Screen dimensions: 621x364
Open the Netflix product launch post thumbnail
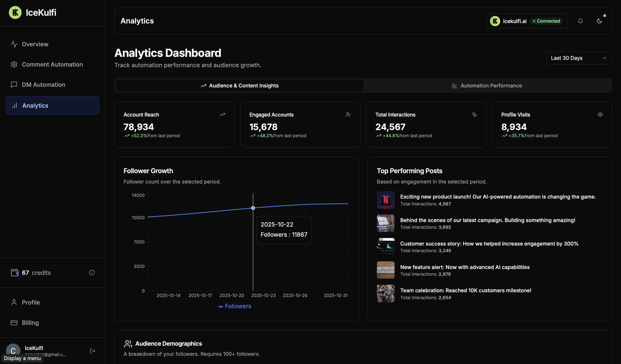(385, 200)
